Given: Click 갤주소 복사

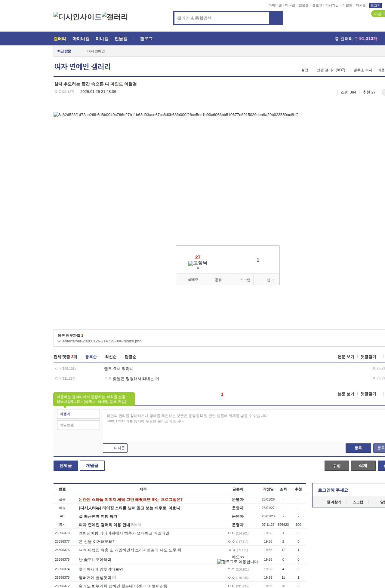Looking at the screenshot, I should 363,70.
